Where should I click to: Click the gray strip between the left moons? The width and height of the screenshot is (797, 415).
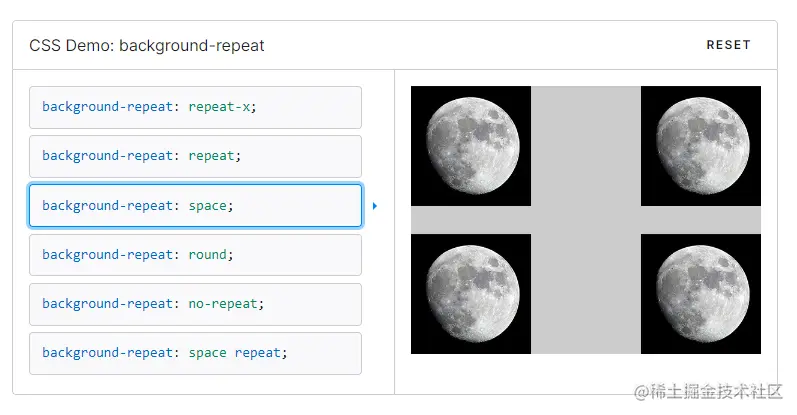click(x=471, y=220)
